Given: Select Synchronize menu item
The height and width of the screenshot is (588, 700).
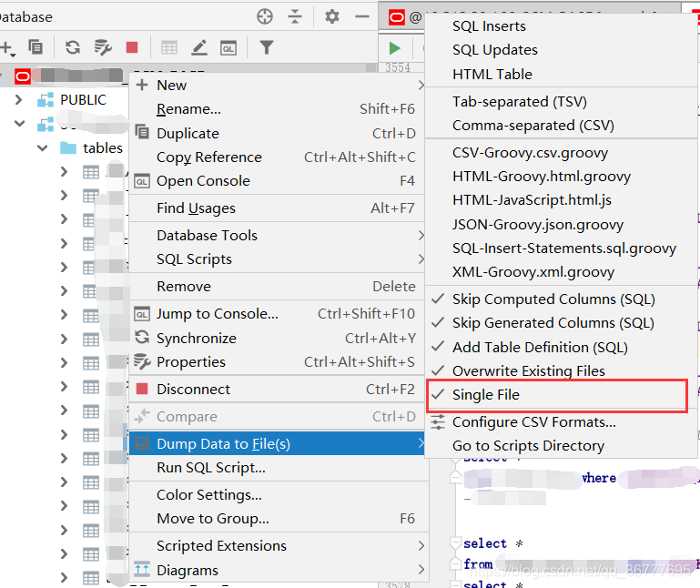Looking at the screenshot, I should pos(279,339).
